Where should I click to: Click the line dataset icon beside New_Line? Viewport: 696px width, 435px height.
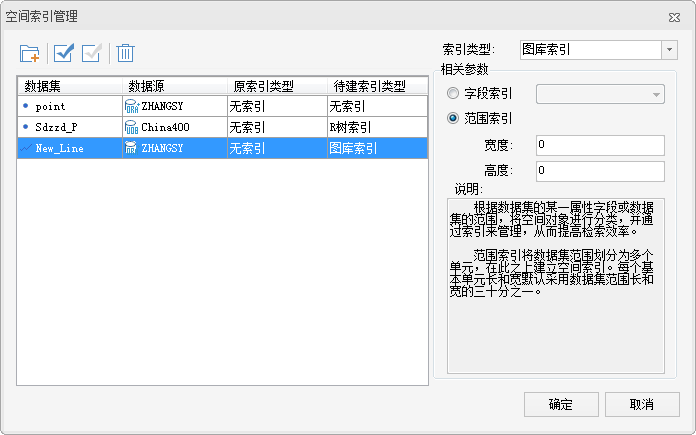pos(26,148)
